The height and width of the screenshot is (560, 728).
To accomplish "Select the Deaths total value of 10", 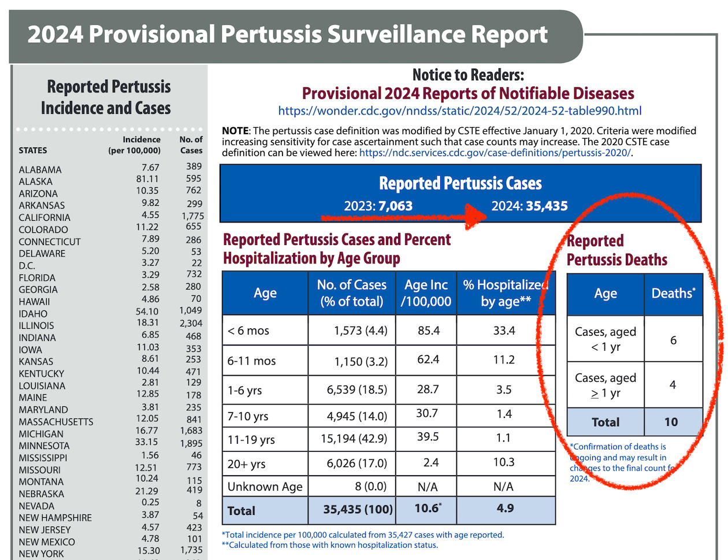I will [674, 422].
